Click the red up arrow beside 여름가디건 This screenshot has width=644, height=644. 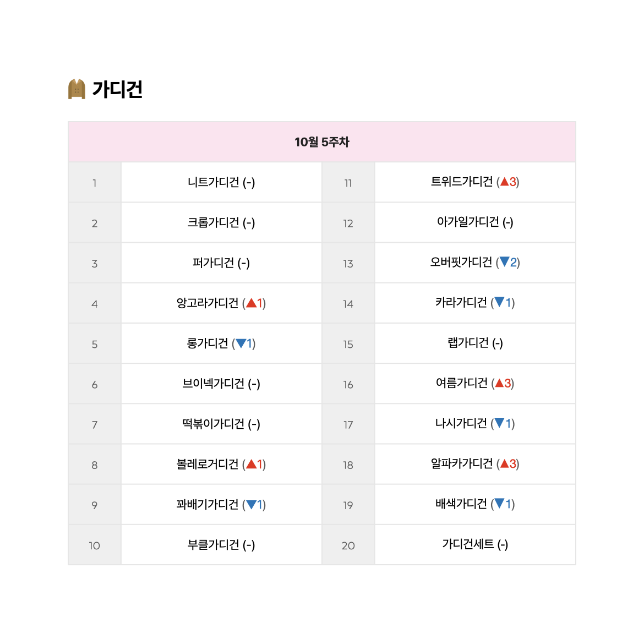pos(499,383)
